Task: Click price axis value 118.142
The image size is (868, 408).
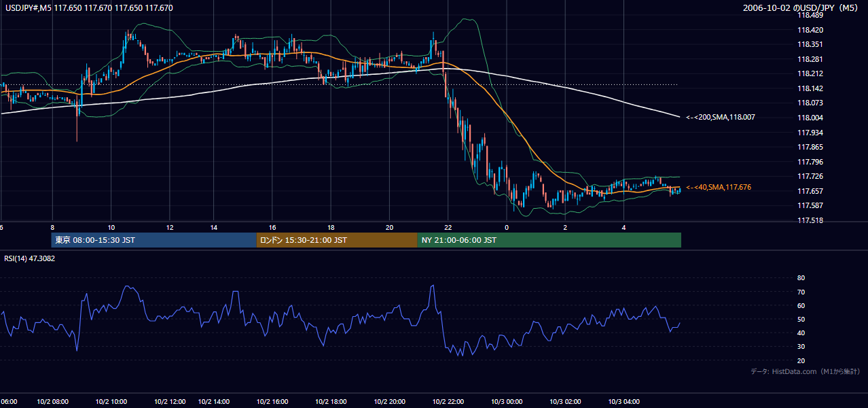Action: (810, 88)
